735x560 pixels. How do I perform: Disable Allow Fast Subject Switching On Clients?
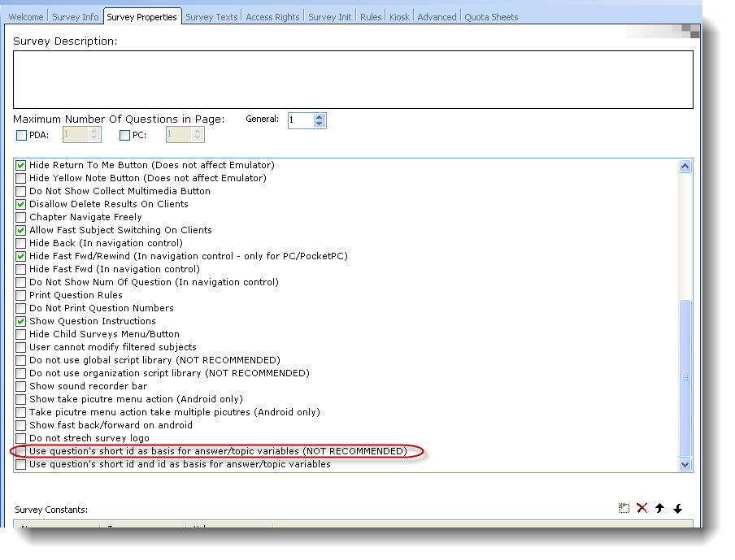click(x=20, y=230)
